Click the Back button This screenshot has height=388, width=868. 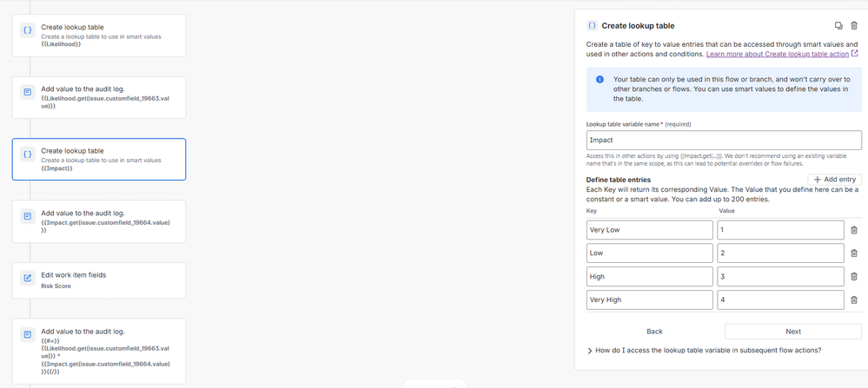coord(654,331)
